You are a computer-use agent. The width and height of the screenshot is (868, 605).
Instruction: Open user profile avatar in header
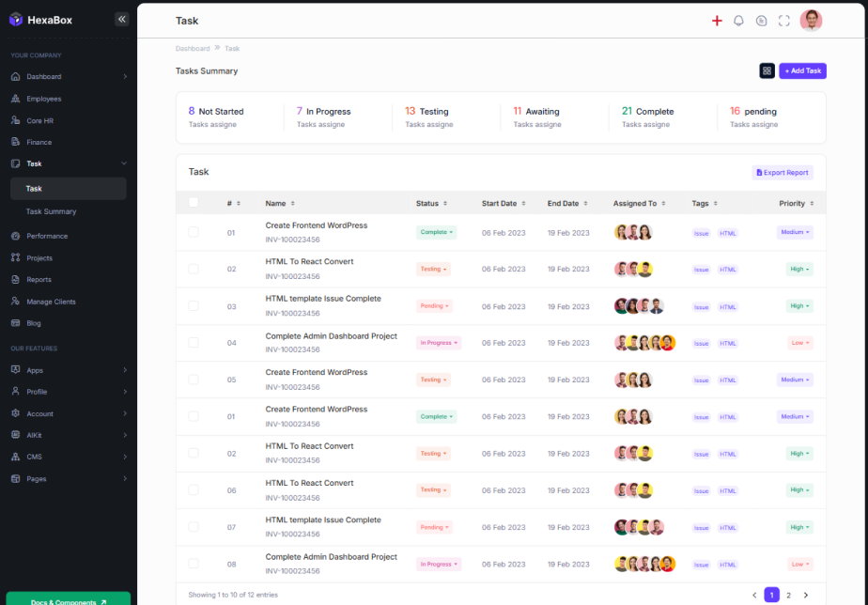tap(811, 21)
